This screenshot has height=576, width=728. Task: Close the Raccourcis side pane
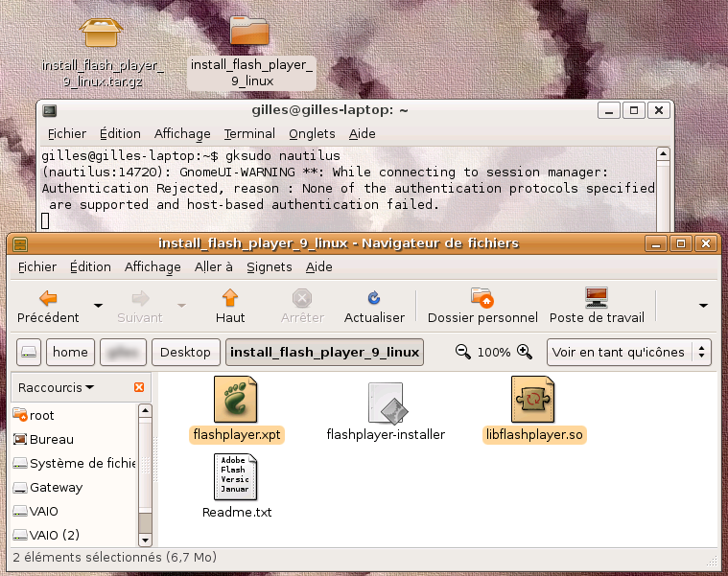click(x=139, y=387)
